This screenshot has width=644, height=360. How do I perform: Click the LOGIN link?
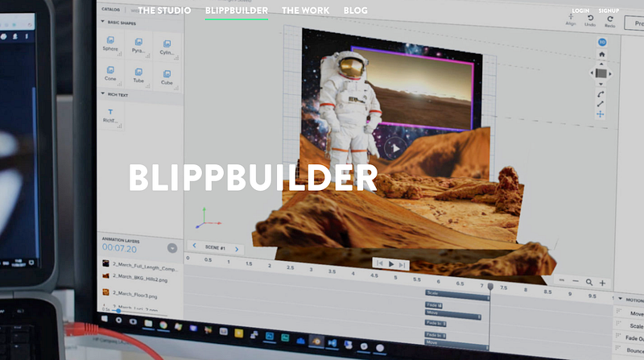click(x=580, y=10)
